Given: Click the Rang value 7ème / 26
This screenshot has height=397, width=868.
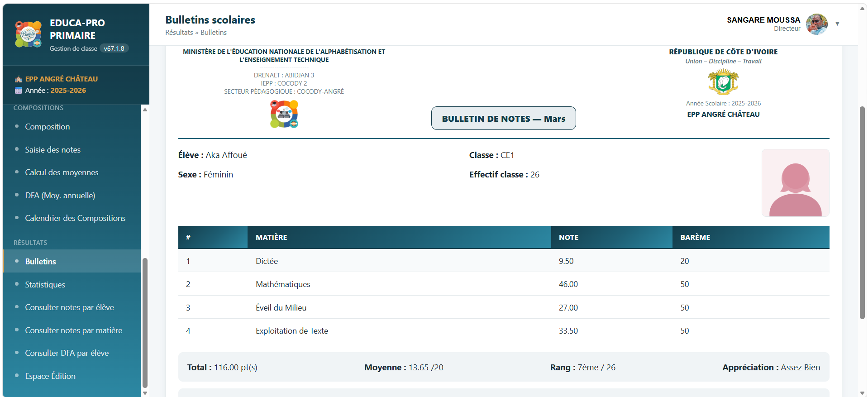Looking at the screenshot, I should coord(596,368).
